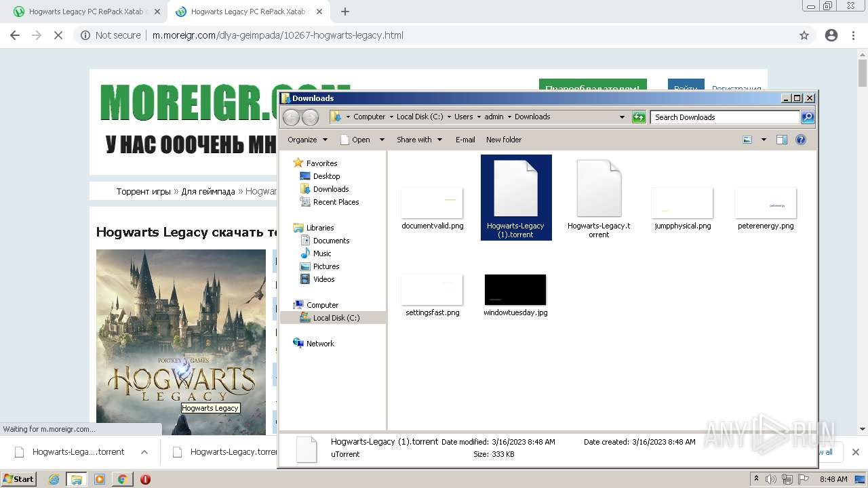Click the Explorer Forward arrow button
Image resolution: width=868 pixels, height=488 pixels.
310,117
